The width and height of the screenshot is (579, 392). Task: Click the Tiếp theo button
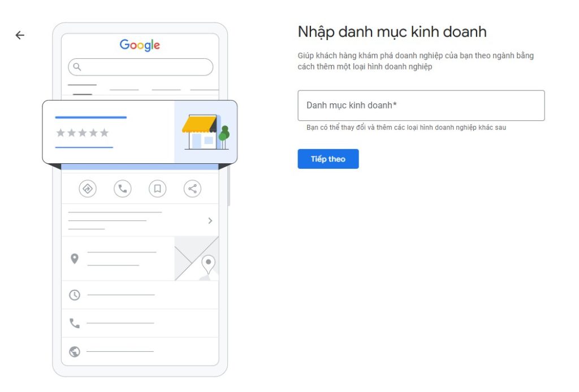click(328, 159)
